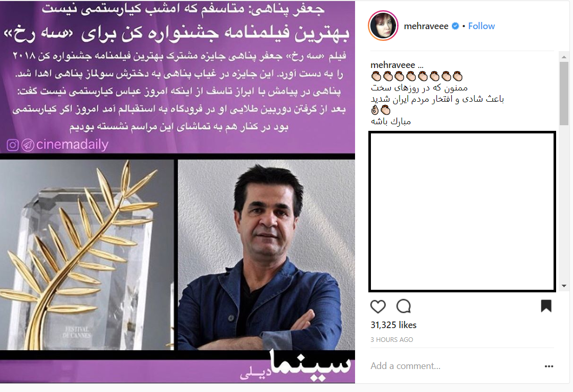This screenshot has height=392, width=573.
Task: Click the cinemadaily watermark text
Action: coord(72,145)
